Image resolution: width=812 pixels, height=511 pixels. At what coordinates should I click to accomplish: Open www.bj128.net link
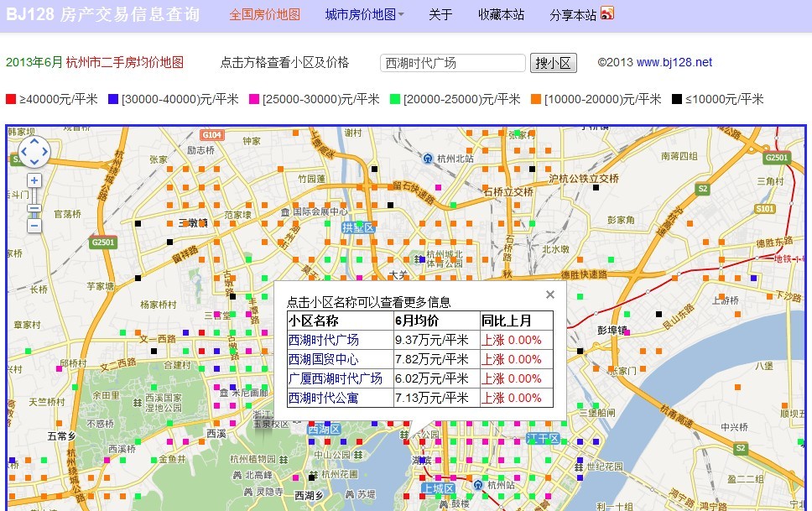click(x=674, y=63)
